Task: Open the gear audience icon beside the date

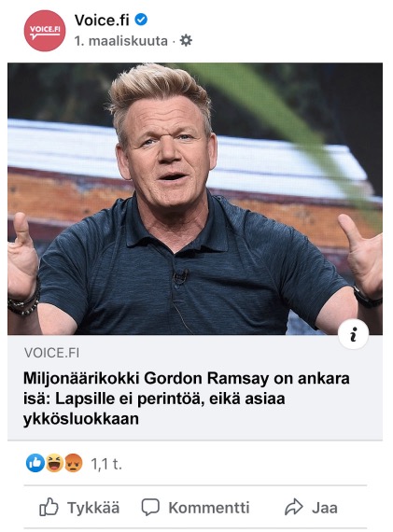Action: click(x=186, y=41)
